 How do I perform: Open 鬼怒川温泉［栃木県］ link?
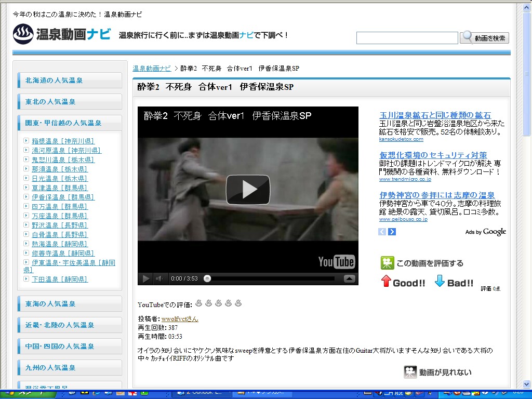[x=63, y=159]
